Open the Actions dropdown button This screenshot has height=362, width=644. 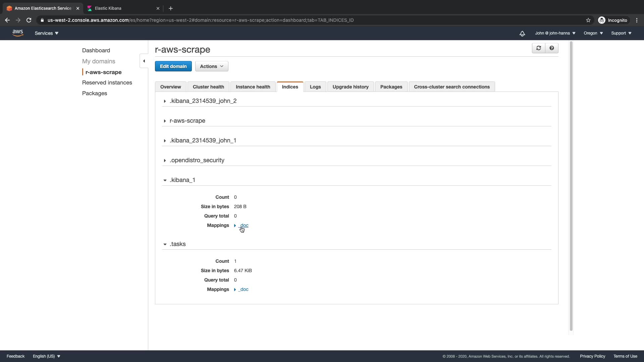(212, 66)
